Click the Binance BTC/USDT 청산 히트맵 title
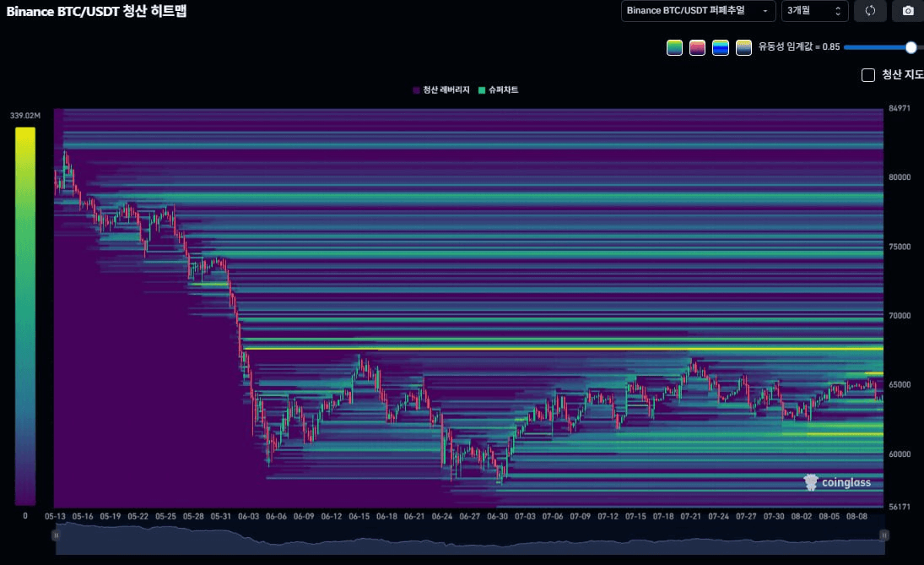Screen dimensions: 924x565 tap(96, 11)
